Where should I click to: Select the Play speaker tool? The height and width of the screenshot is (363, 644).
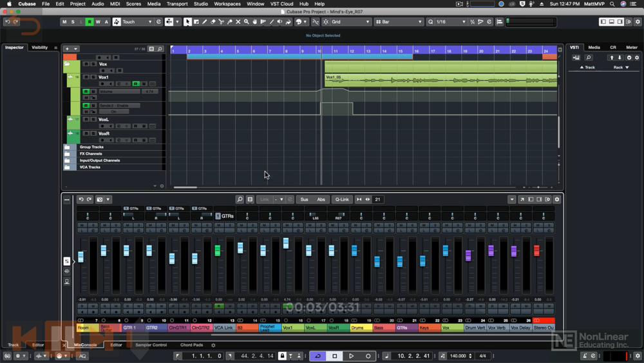(279, 22)
